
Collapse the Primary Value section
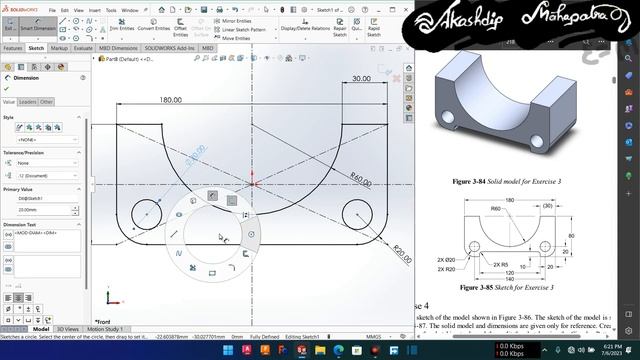coord(79,189)
